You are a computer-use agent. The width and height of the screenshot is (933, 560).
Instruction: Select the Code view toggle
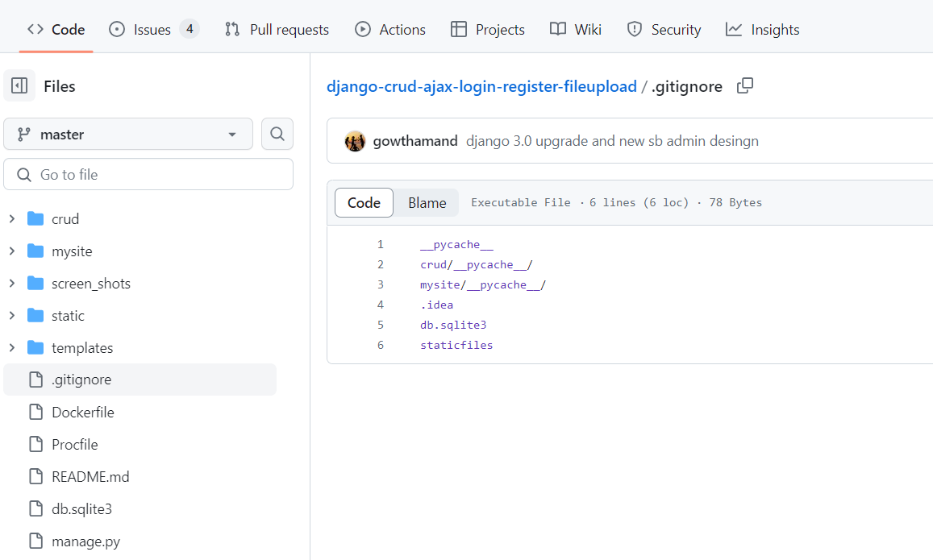[x=364, y=203]
